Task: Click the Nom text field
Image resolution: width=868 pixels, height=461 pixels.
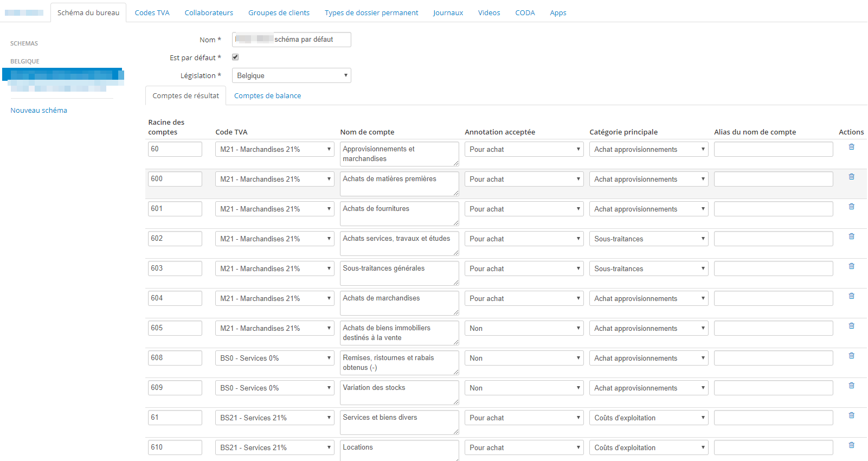Action: tap(291, 40)
